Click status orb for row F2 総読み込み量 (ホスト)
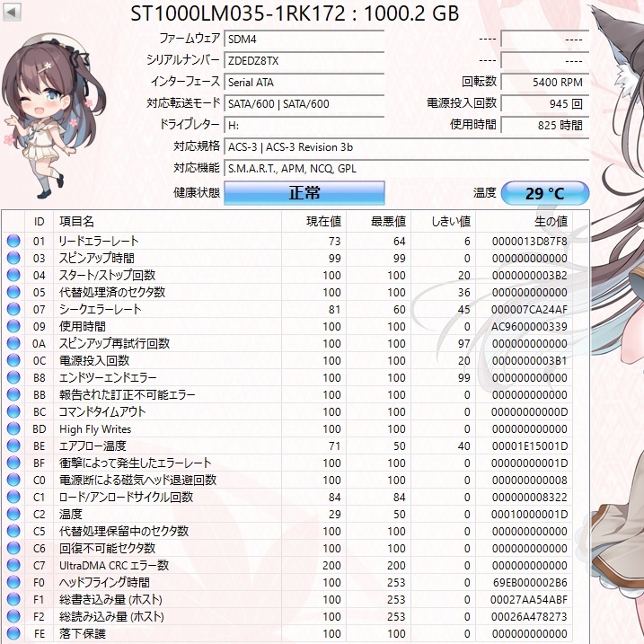The width and height of the screenshot is (644, 644). coord(13,616)
